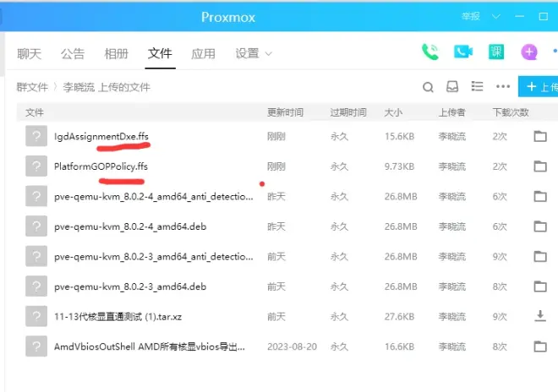Select pve-qemu-kvm_8.0.2-4_amd64.deb file name

point(130,226)
